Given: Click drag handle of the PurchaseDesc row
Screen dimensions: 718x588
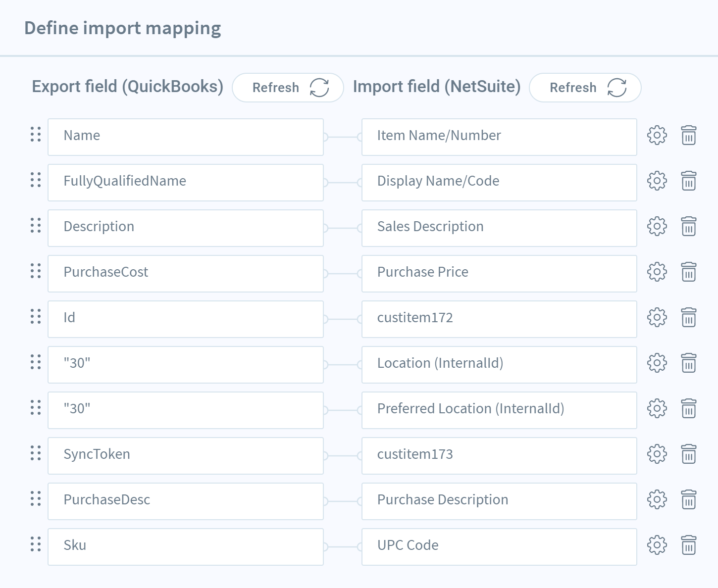Looking at the screenshot, I should click(x=36, y=498).
